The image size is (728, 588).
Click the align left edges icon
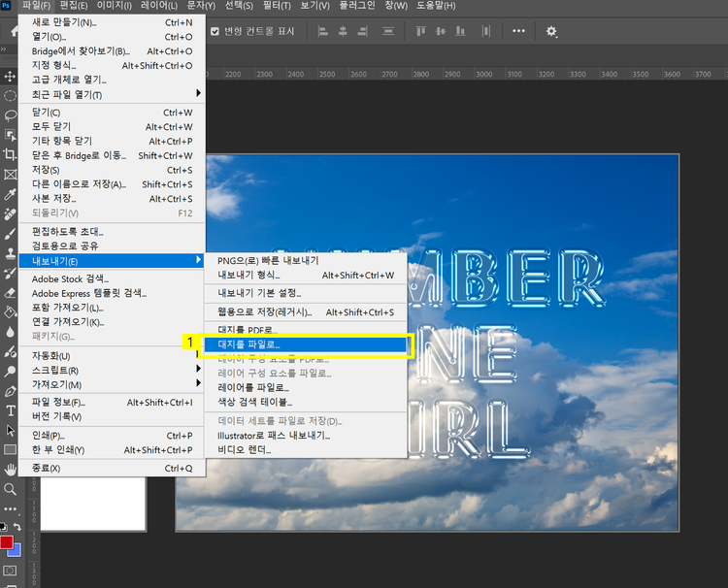[322, 31]
